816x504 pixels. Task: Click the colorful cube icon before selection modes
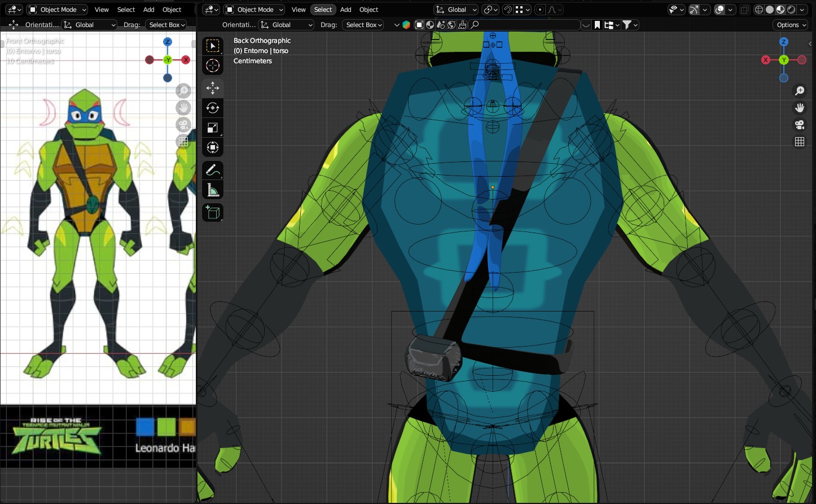406,25
